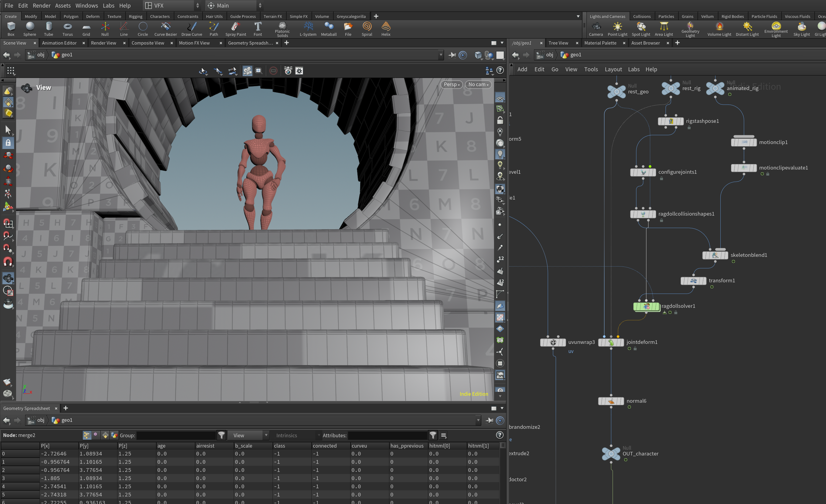Screen dimensions: 826x504
Task: Click the Helix shelf tool
Action: click(x=386, y=29)
